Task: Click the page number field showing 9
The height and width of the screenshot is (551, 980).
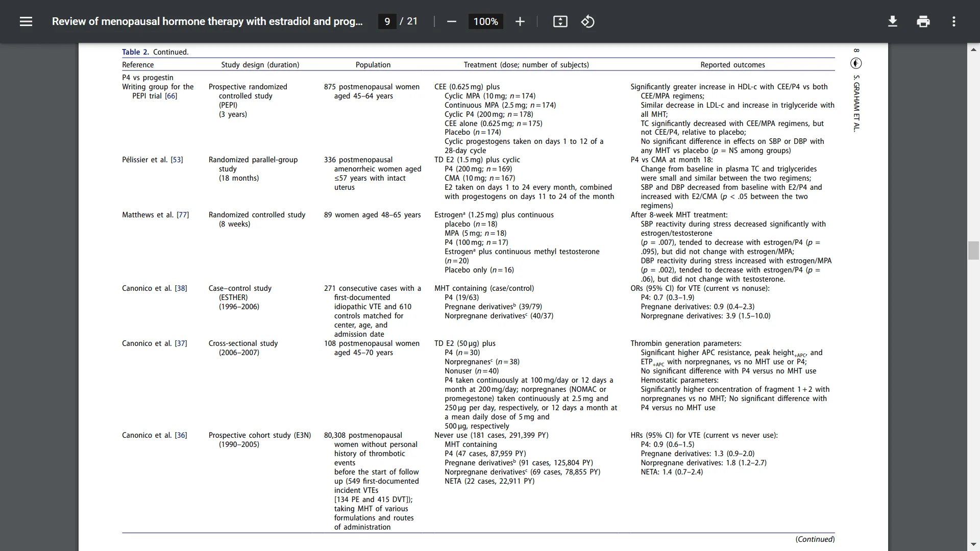Action: point(387,21)
